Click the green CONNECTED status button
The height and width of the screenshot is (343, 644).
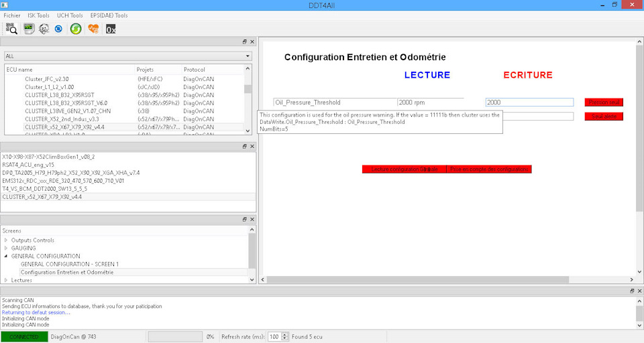click(x=24, y=337)
